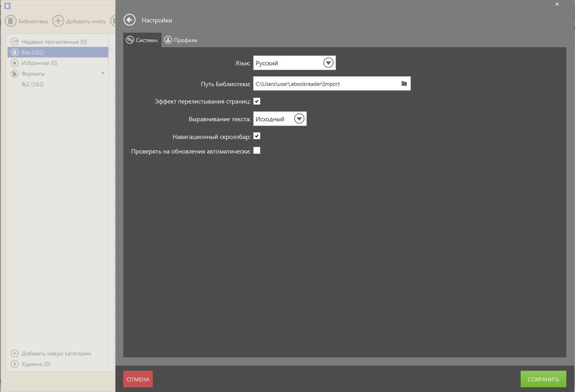The width and height of the screenshot is (575, 392).
Task: Collapse the Форматы expander arrow
Action: point(103,74)
